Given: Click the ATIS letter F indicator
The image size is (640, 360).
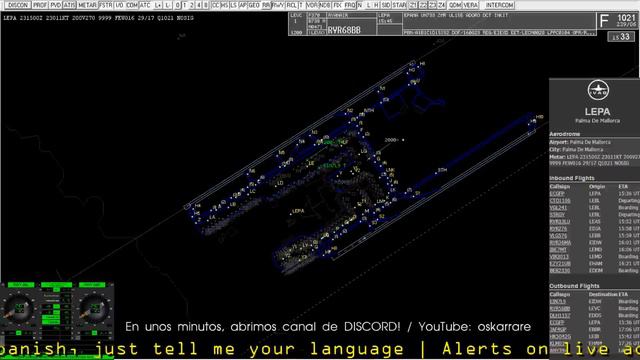Looking at the screenshot, I should tap(604, 20).
